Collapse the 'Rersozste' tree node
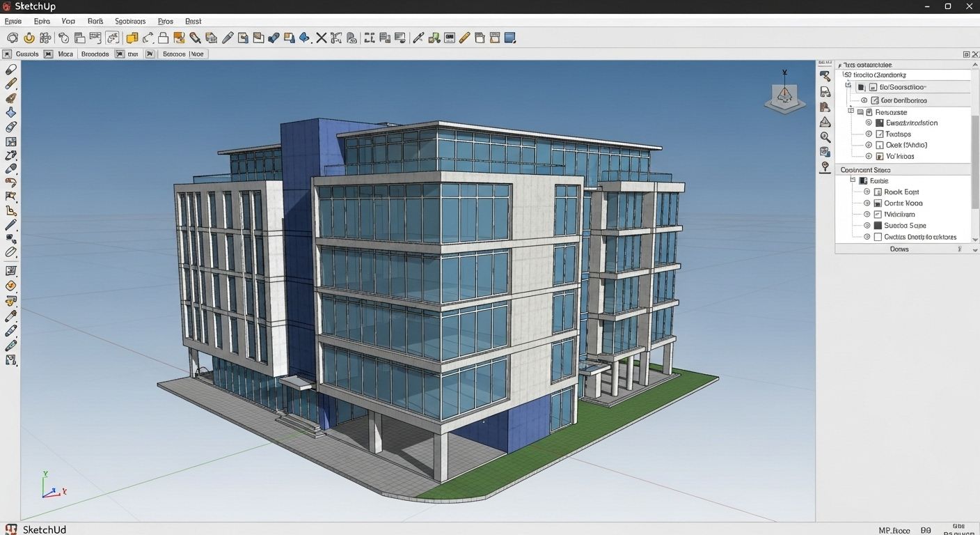This screenshot has width=980, height=535. pos(851,111)
